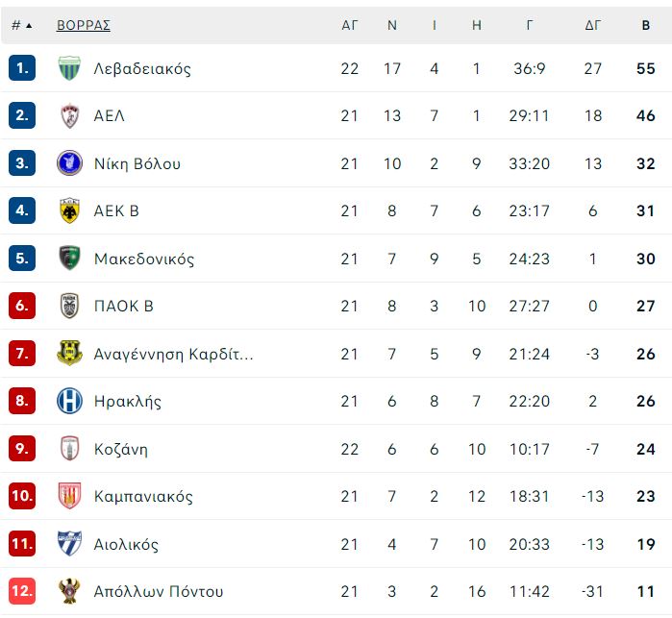Screen dimensions: 672x618
Task: Click the ΑΕΛ team crest icon
Action: click(69, 115)
